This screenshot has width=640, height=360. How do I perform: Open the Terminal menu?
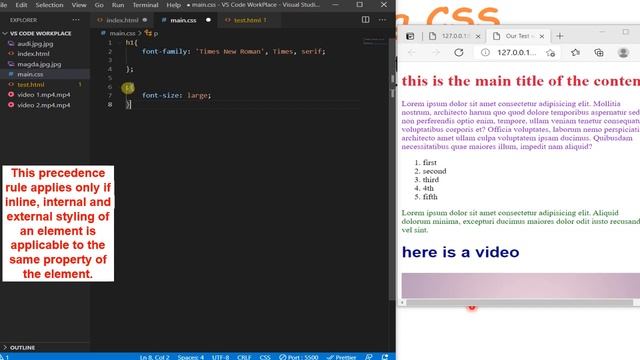point(145,5)
